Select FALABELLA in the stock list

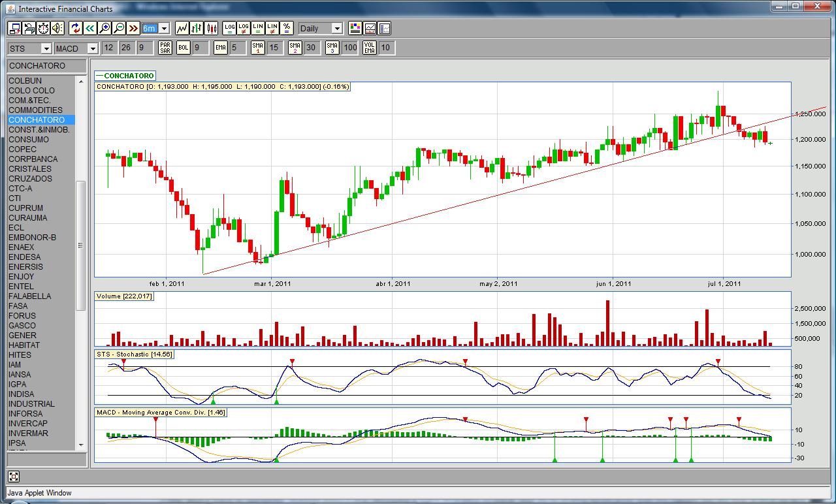point(30,296)
